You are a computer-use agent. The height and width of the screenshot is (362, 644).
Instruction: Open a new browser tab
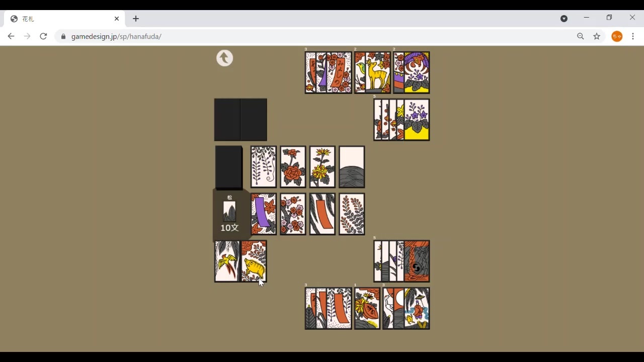coord(136,19)
